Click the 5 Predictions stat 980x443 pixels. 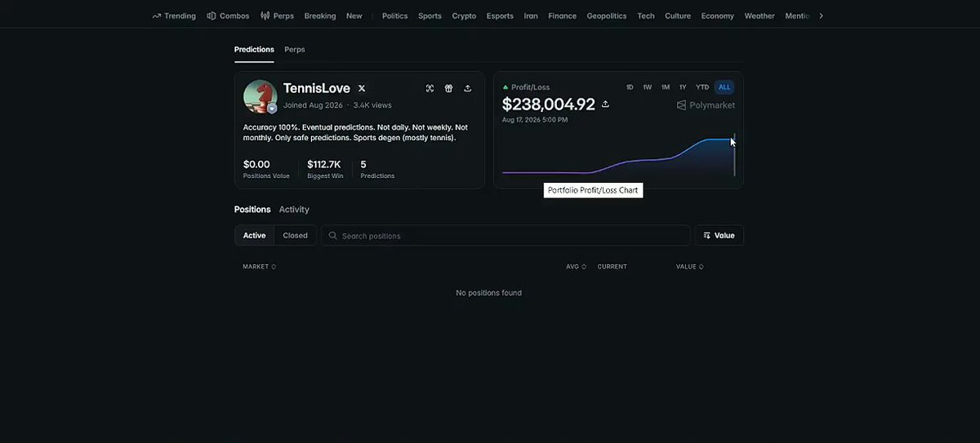point(377,169)
